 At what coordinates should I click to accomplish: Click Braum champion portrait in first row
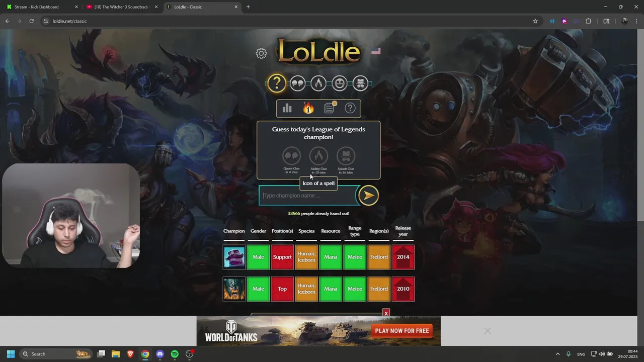tap(234, 257)
